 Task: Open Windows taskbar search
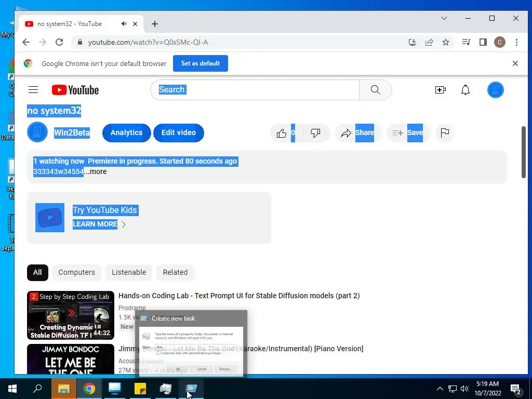point(37,389)
